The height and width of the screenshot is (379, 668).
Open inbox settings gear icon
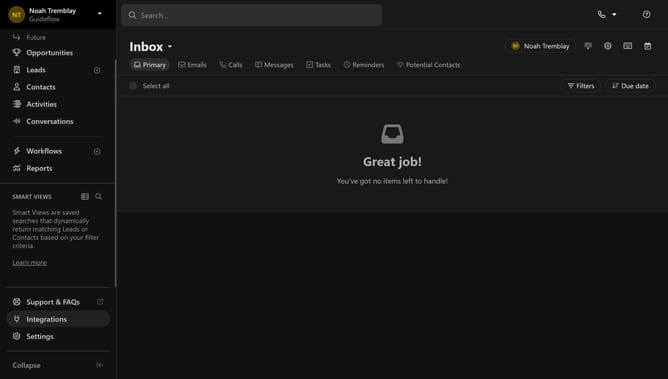click(608, 46)
